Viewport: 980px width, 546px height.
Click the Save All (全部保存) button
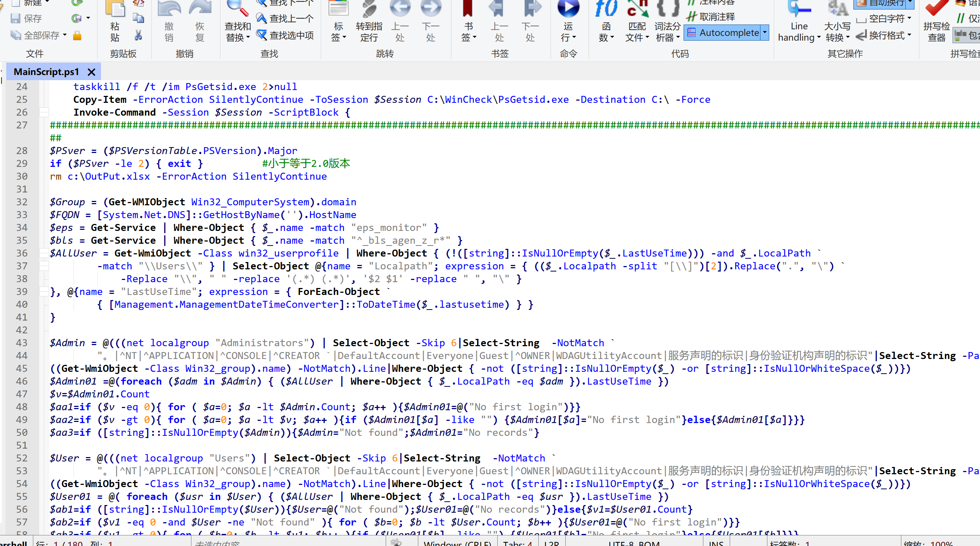tap(35, 35)
